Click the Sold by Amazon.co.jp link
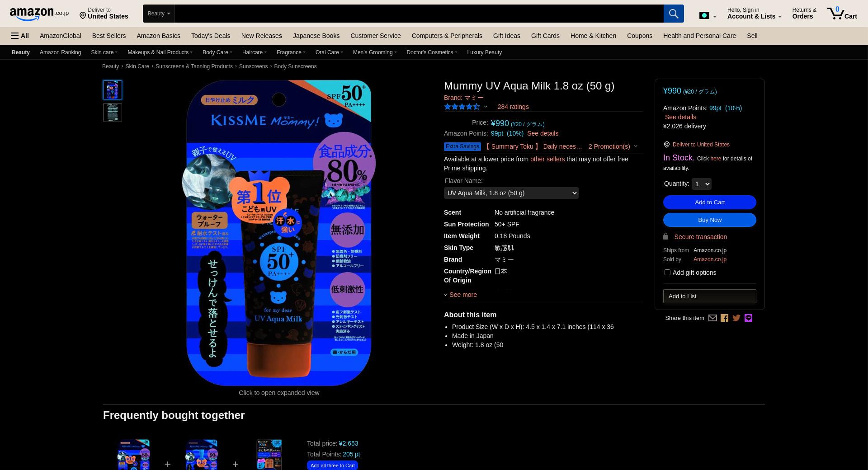 pyautogui.click(x=710, y=259)
